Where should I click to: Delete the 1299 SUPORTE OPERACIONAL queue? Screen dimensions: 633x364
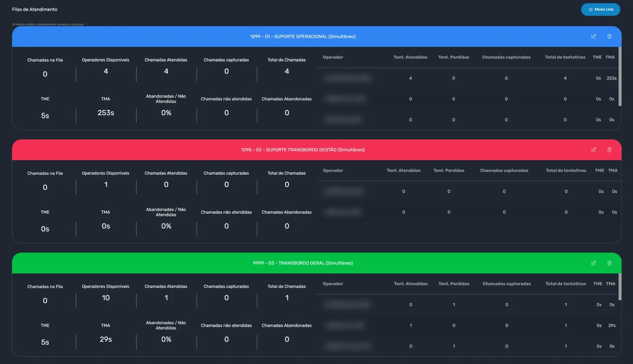click(x=609, y=37)
